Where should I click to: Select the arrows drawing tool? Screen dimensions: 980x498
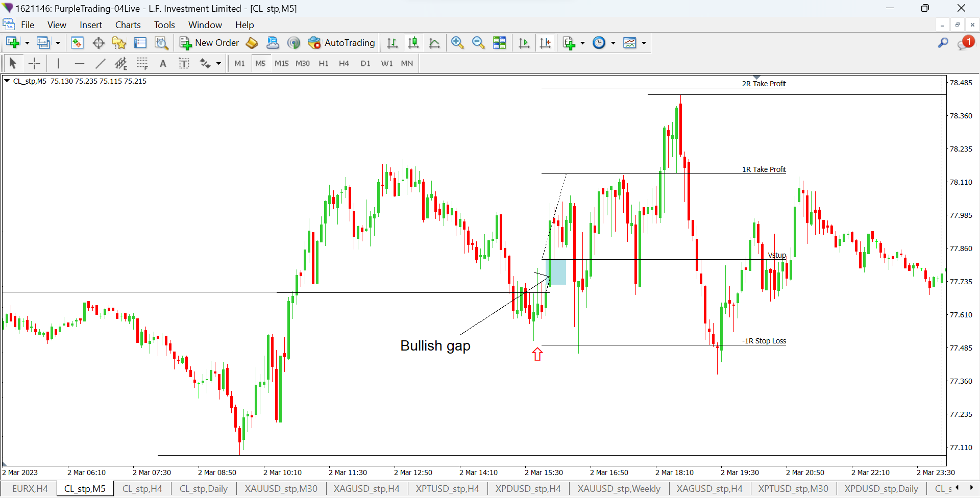pos(205,63)
